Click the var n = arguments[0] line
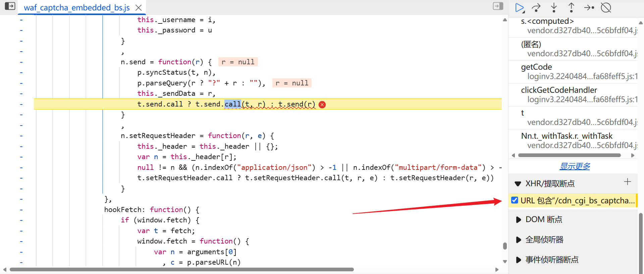The height and width of the screenshot is (274, 644). (195, 252)
